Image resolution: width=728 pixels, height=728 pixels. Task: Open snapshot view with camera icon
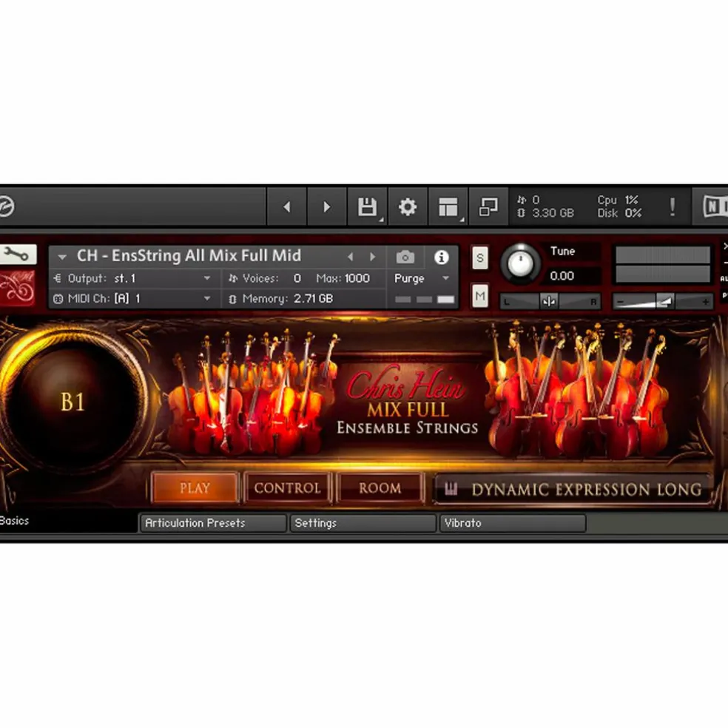pos(405,257)
